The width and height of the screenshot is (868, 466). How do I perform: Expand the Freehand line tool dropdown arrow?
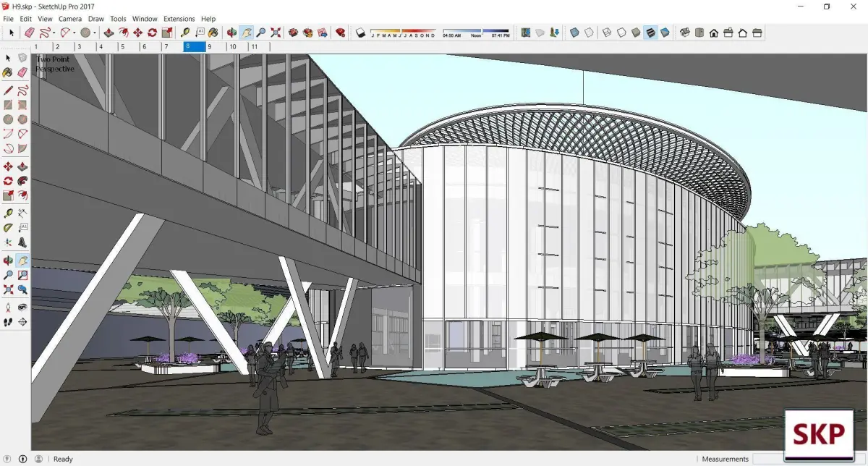(x=54, y=33)
